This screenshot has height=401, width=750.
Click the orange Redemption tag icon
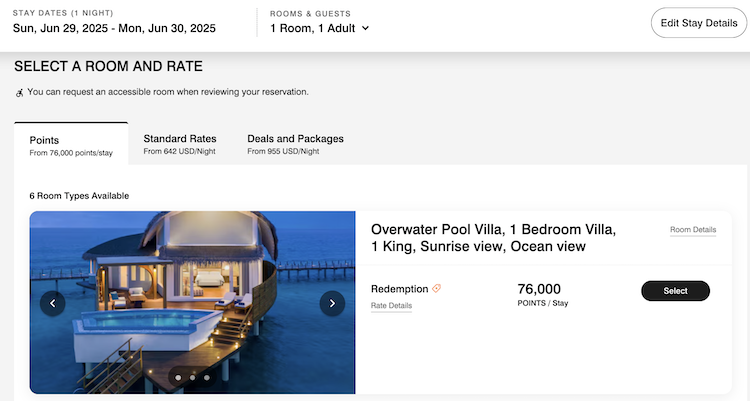click(x=436, y=289)
